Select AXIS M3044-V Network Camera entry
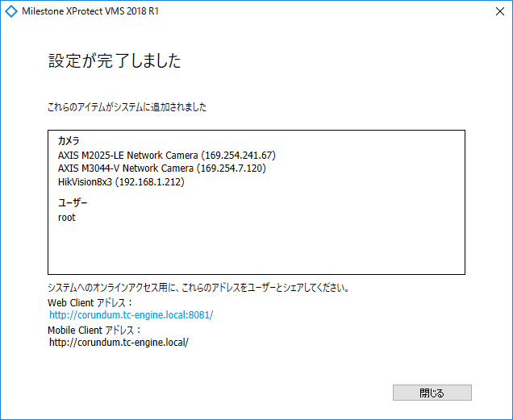Viewport: 513px width, 420px height. 162,168
